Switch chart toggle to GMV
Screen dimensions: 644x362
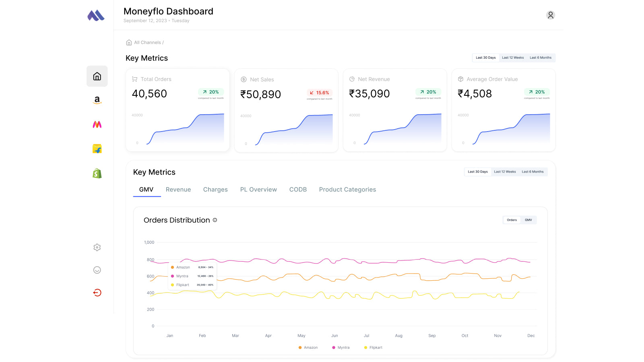pyautogui.click(x=528, y=220)
